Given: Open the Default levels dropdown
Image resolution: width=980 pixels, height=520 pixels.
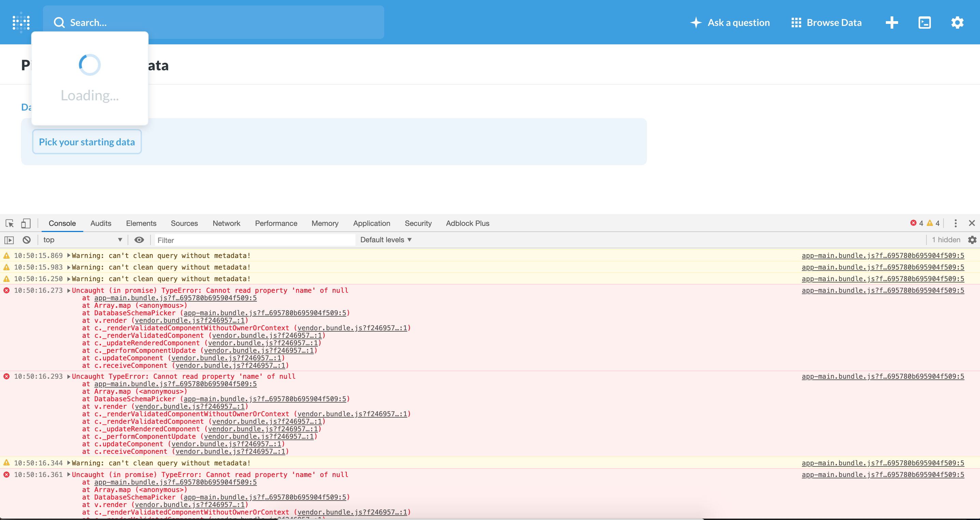Looking at the screenshot, I should tap(385, 240).
